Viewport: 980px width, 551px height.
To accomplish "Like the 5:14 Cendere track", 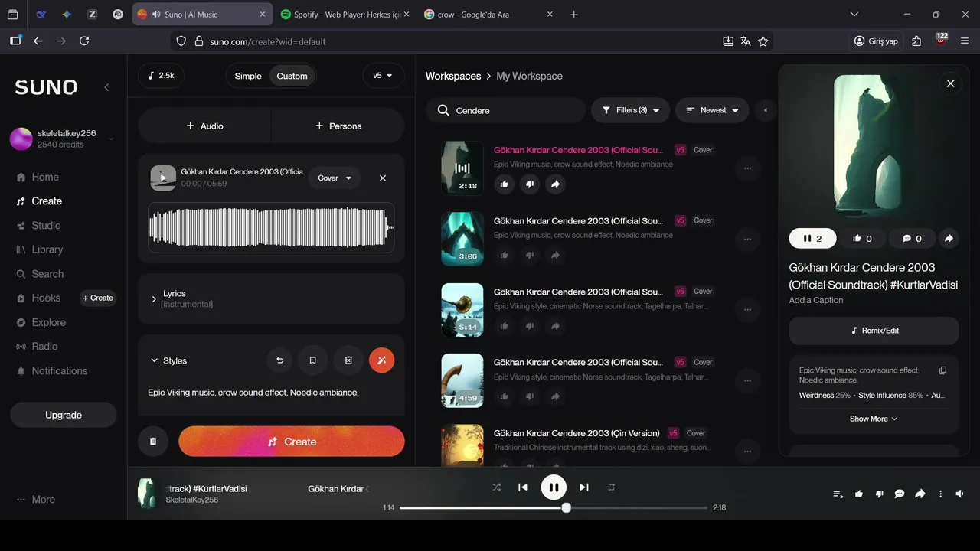I will coord(504,326).
